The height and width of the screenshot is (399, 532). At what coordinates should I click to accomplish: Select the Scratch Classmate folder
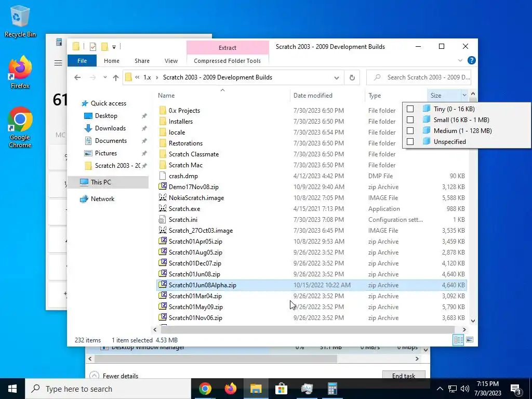click(194, 154)
